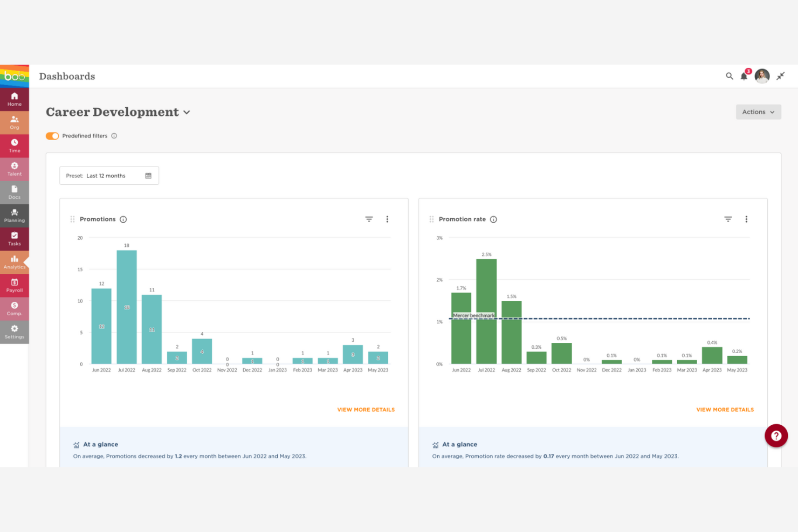The width and height of the screenshot is (798, 532).
Task: Open the Org section in sidebar
Action: (15, 123)
